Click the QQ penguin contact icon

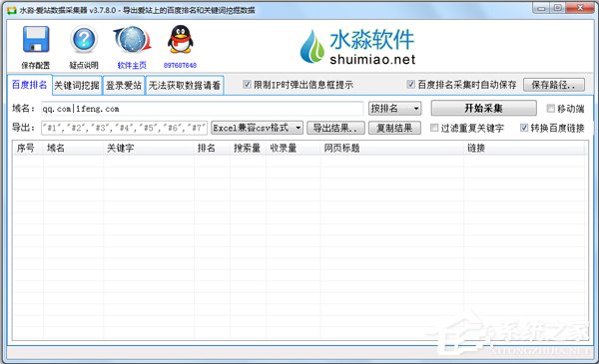181,39
